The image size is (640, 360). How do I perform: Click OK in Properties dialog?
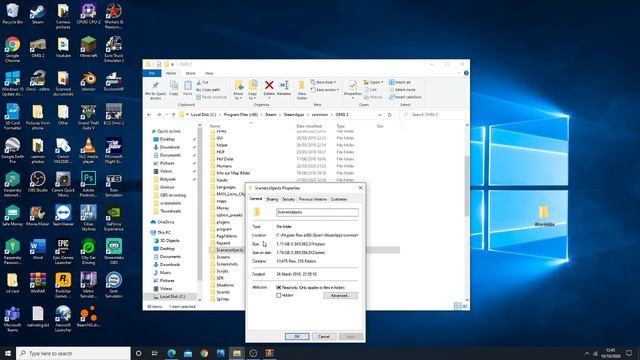coord(297,337)
